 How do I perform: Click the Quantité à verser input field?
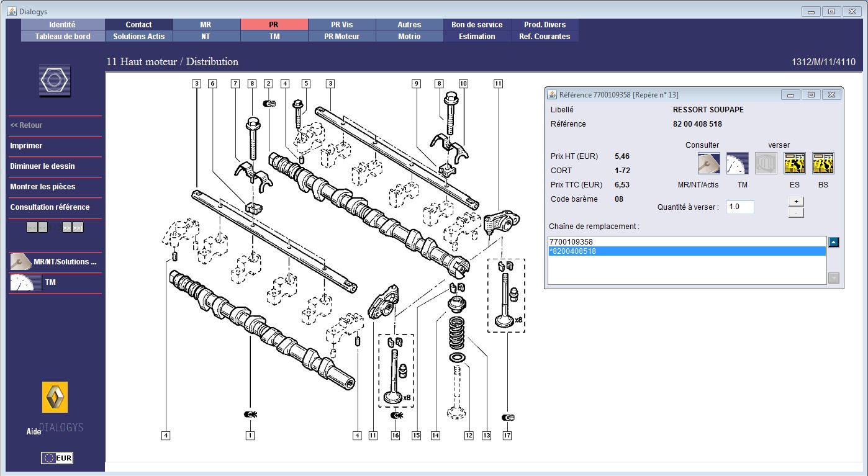[x=739, y=207]
